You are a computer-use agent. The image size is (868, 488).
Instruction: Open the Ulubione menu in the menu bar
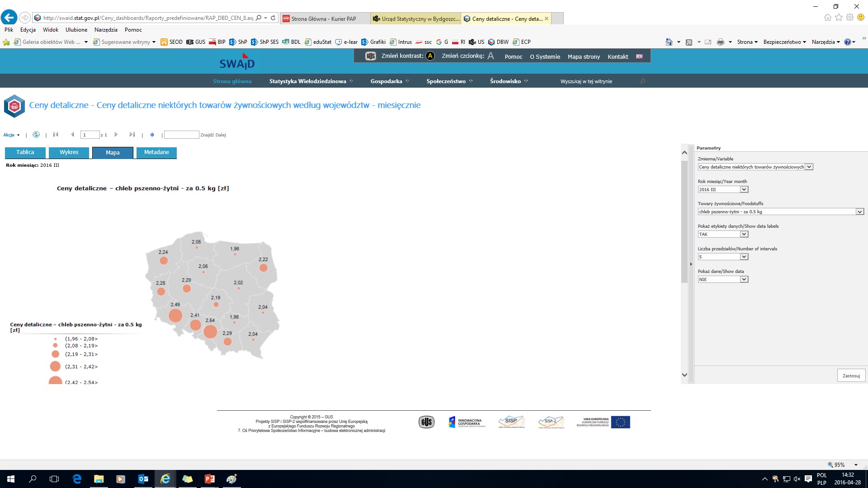pos(76,30)
